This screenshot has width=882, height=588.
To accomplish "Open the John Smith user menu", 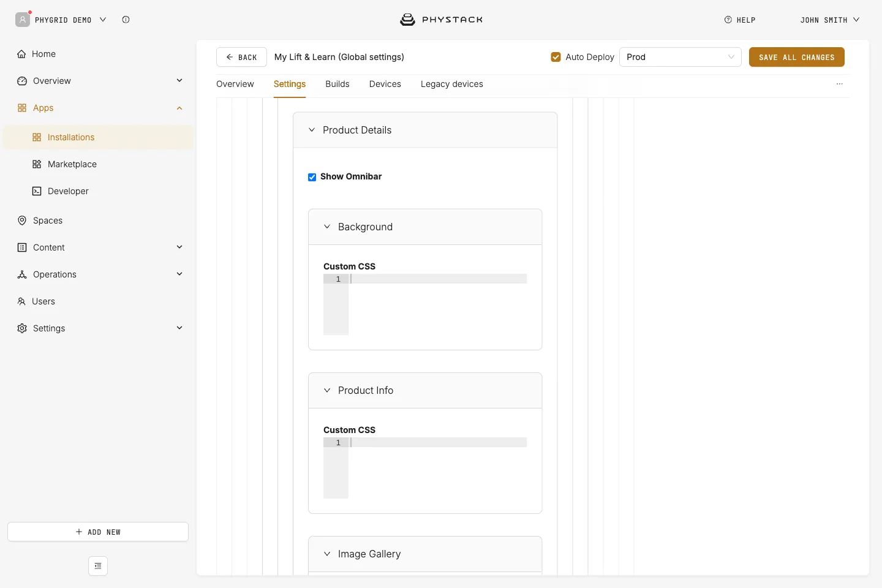I will tap(830, 20).
